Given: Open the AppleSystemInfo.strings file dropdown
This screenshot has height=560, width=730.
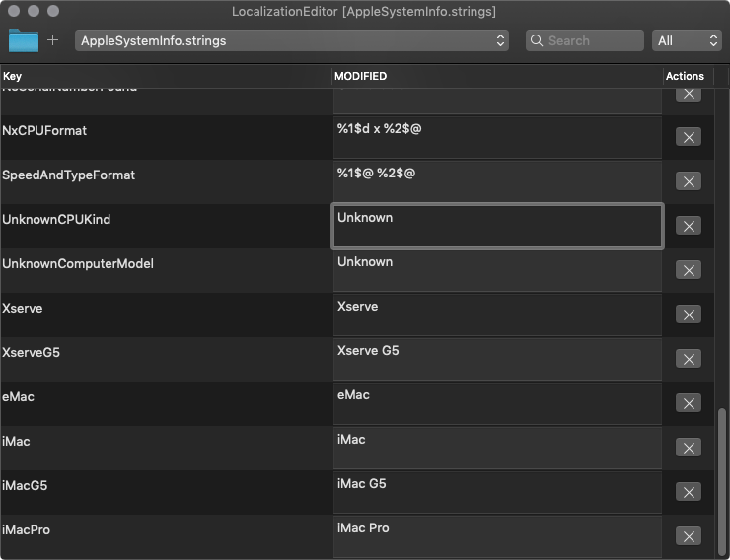Looking at the screenshot, I should pos(292,41).
